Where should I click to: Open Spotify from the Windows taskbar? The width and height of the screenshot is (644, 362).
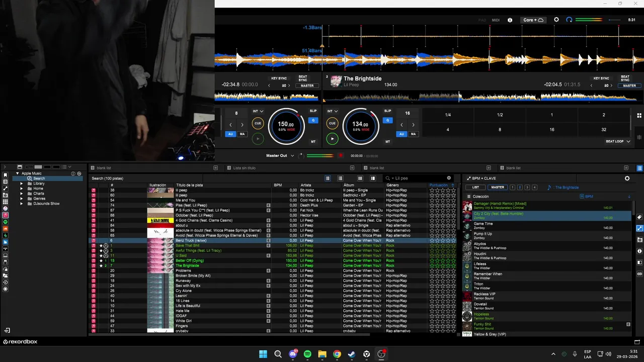[307, 354]
